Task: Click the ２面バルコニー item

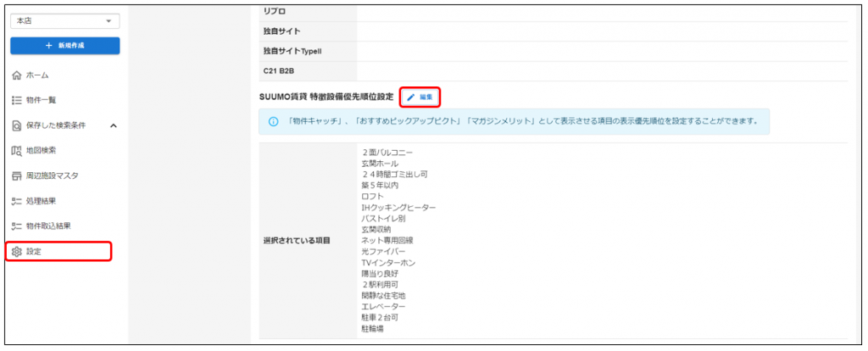Action: (387, 153)
